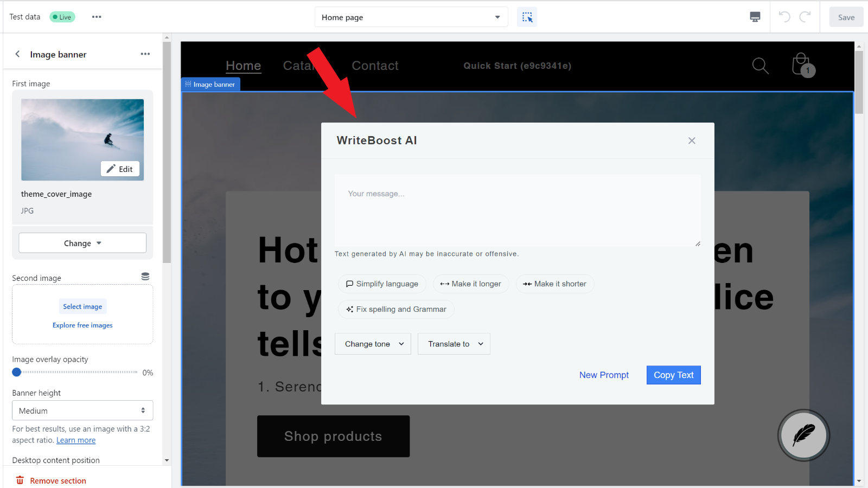Open the Change tone dropdown
The width and height of the screenshot is (868, 488).
tap(373, 344)
